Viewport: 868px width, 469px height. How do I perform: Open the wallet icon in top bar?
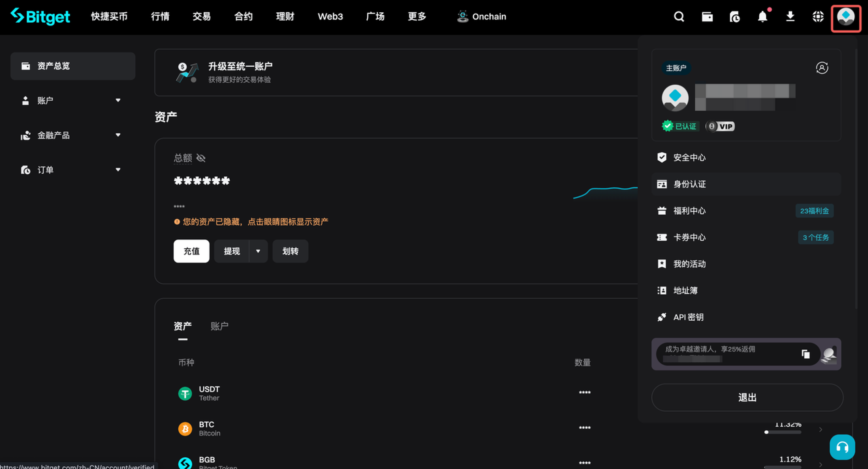click(707, 16)
